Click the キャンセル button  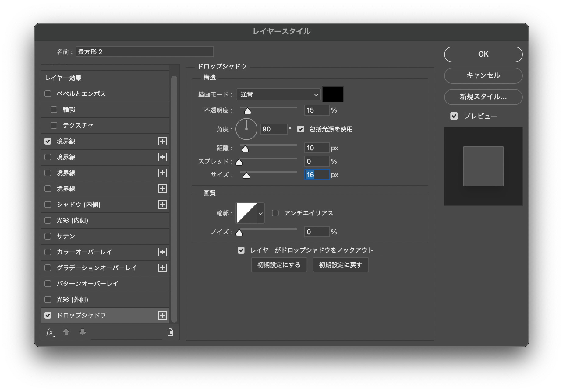[483, 75]
